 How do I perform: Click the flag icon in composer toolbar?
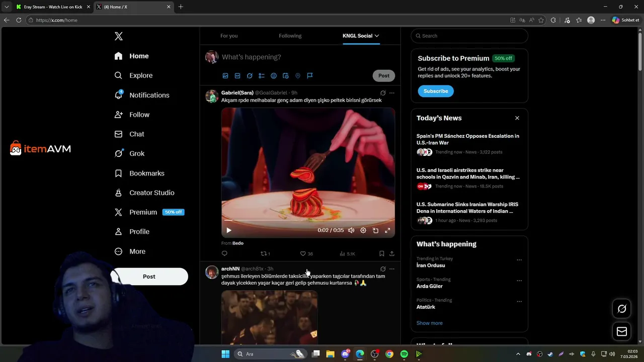pos(310,76)
